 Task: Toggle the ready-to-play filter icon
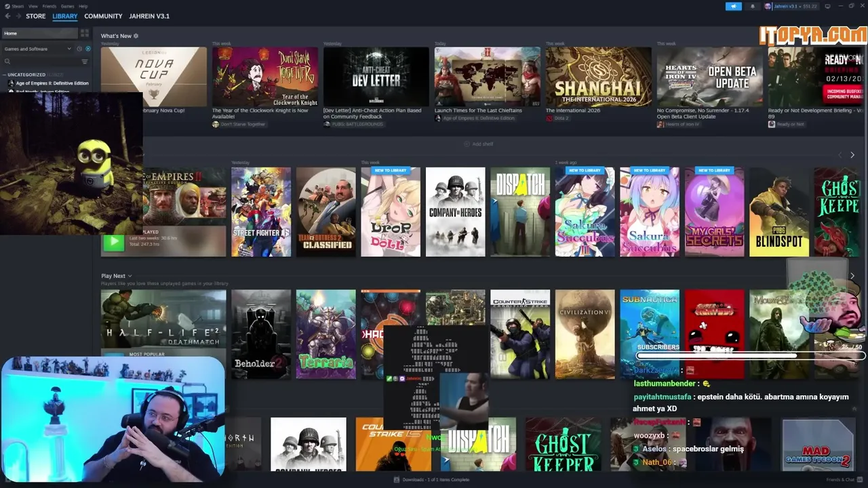click(87, 49)
